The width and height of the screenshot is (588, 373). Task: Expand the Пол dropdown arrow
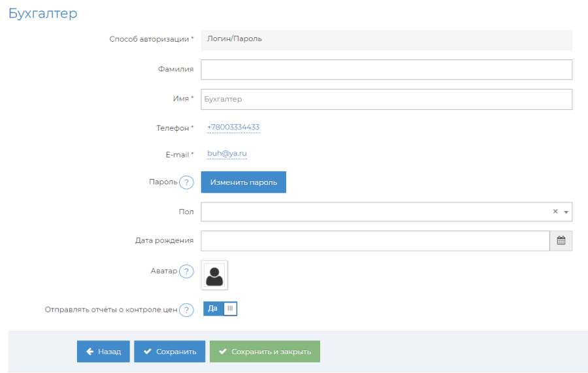566,212
